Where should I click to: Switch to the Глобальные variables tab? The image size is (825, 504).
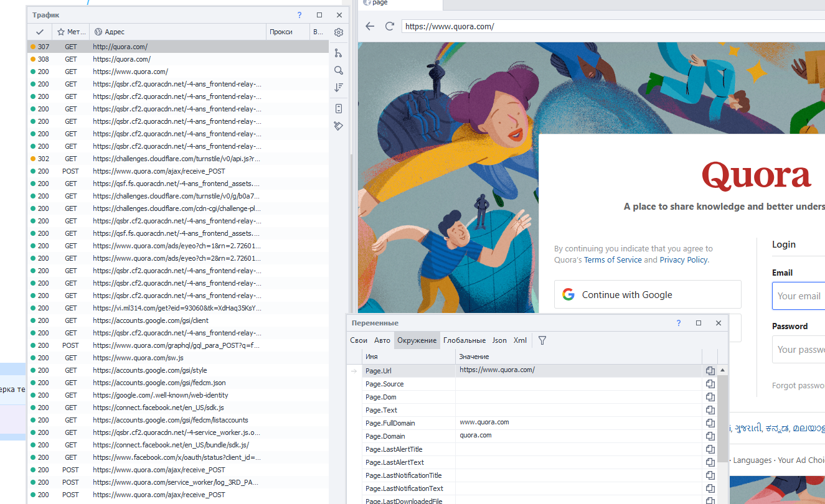point(464,340)
